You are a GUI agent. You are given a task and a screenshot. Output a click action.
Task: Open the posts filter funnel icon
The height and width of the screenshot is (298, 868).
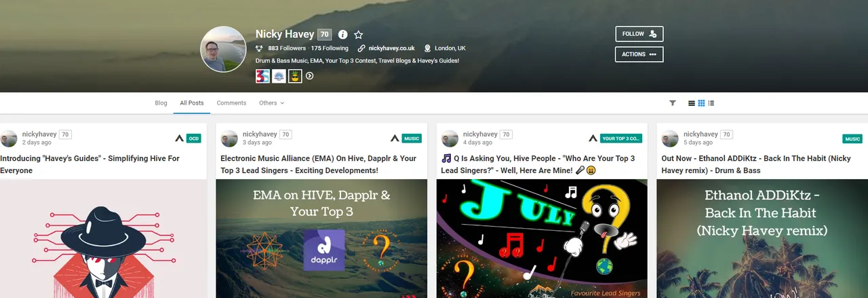673,103
